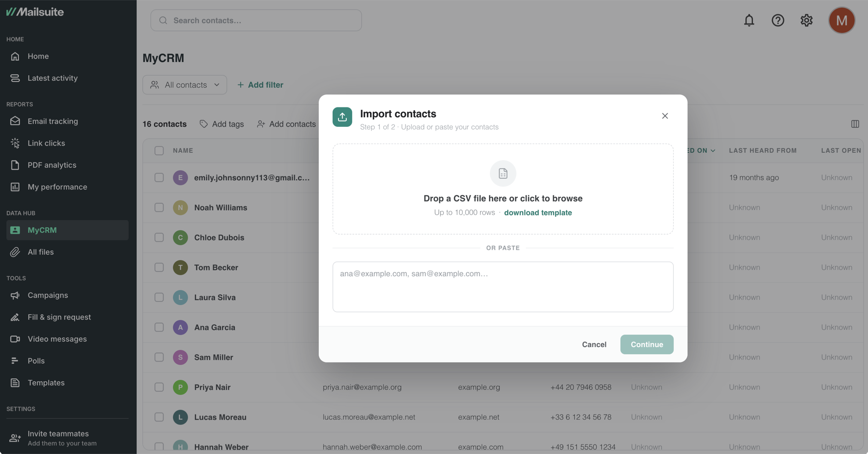Click the sort chevron beside Last Heard From
This screenshot has width=868, height=454.
(713, 151)
